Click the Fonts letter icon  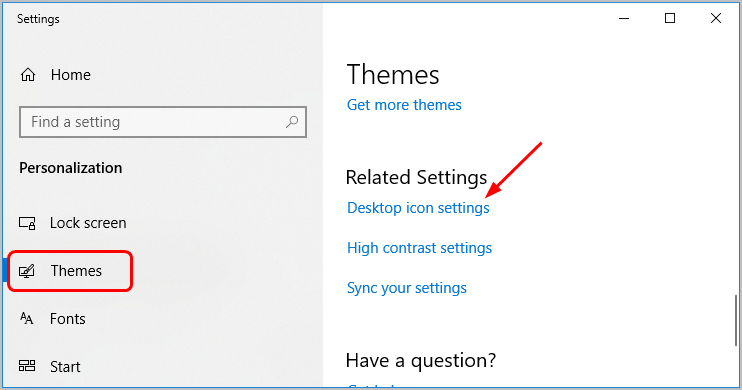[x=27, y=319]
